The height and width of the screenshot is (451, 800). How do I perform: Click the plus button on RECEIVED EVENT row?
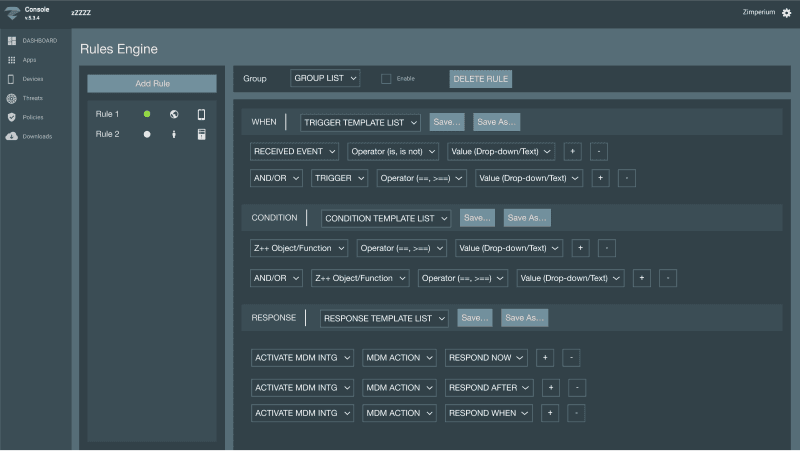(572, 151)
